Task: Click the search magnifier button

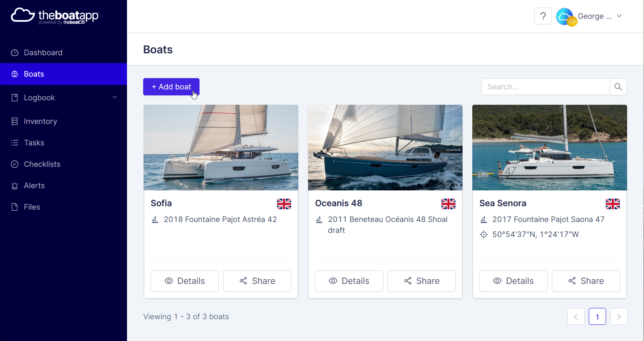Action: pyautogui.click(x=618, y=87)
